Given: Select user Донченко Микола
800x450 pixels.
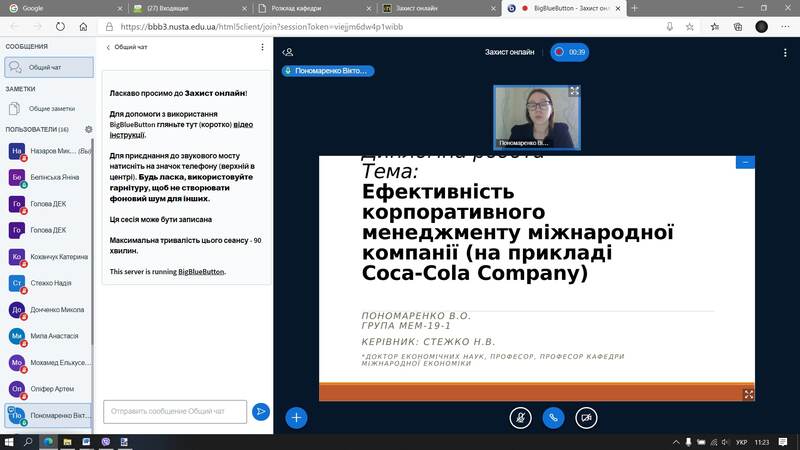Looking at the screenshot, I should [x=49, y=310].
